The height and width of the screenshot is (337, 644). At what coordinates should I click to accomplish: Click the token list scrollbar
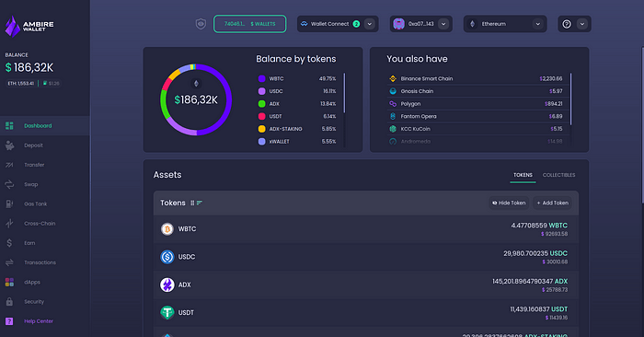coord(344,93)
